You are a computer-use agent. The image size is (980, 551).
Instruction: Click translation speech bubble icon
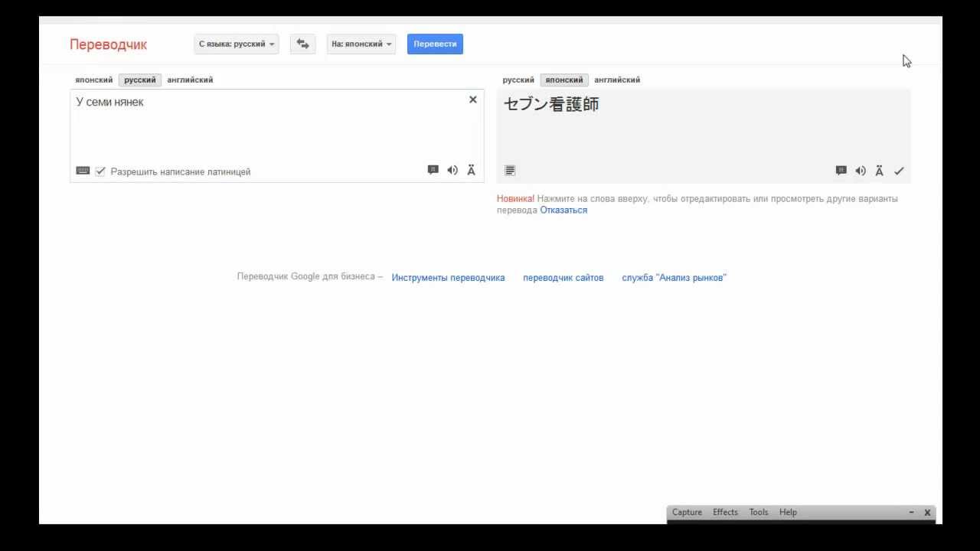(x=841, y=171)
